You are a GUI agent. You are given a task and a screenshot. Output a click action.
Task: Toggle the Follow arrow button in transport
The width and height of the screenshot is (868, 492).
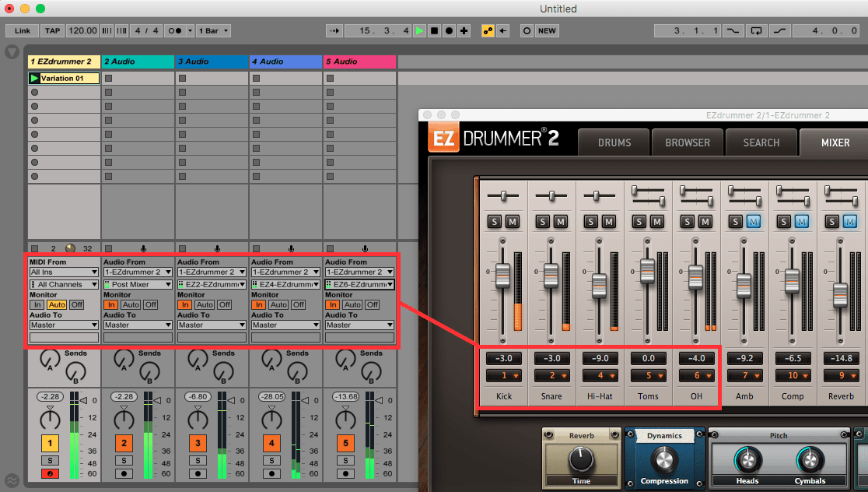(334, 31)
